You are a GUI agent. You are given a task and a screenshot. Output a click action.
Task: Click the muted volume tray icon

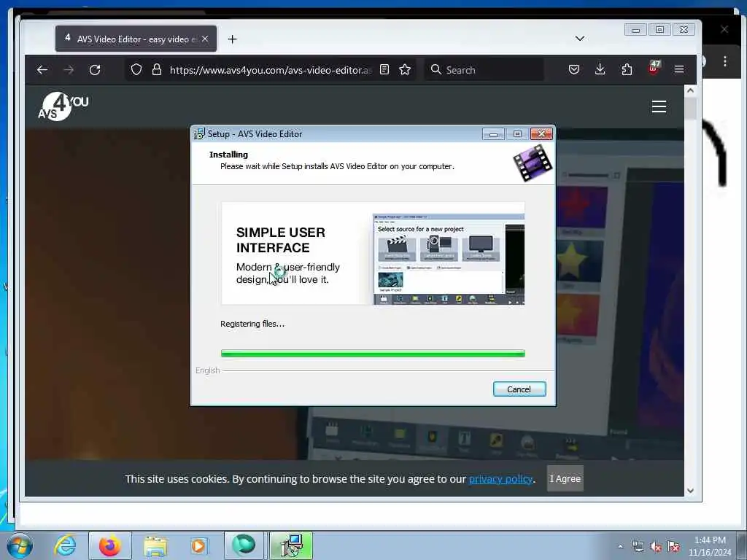[x=656, y=547]
